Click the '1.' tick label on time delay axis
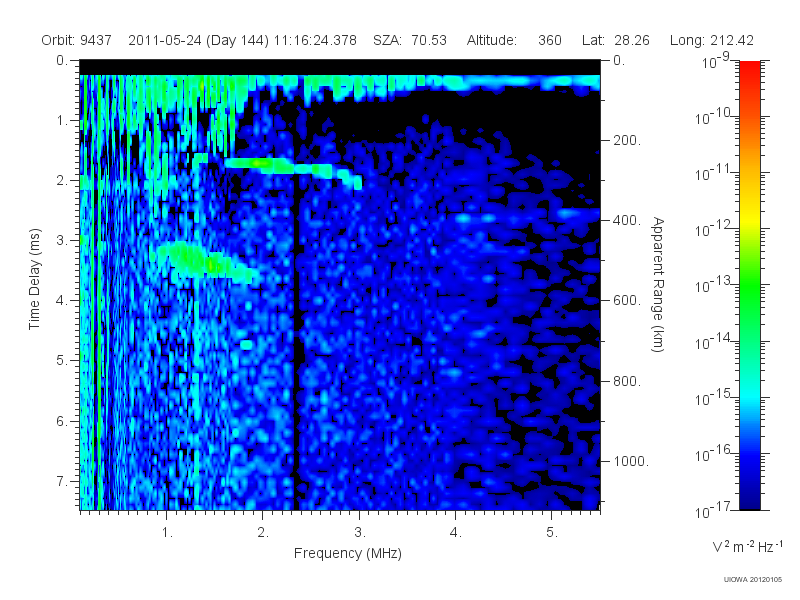The width and height of the screenshot is (800, 600). 62,121
